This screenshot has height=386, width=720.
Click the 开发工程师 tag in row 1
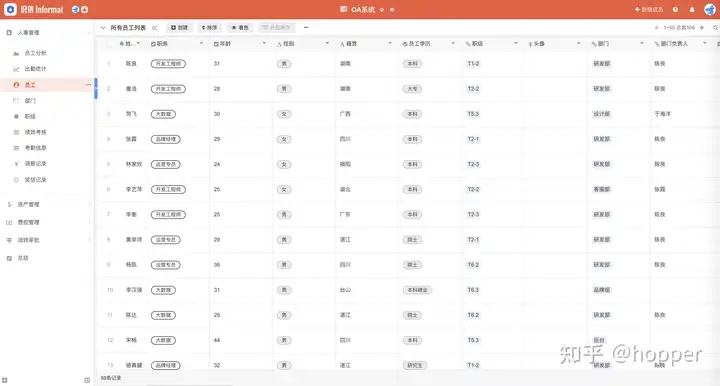click(168, 64)
